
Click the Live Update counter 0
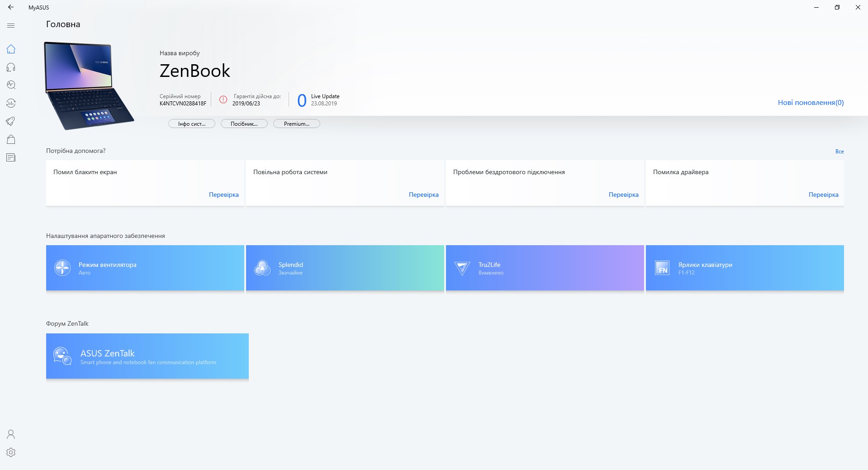coord(302,100)
